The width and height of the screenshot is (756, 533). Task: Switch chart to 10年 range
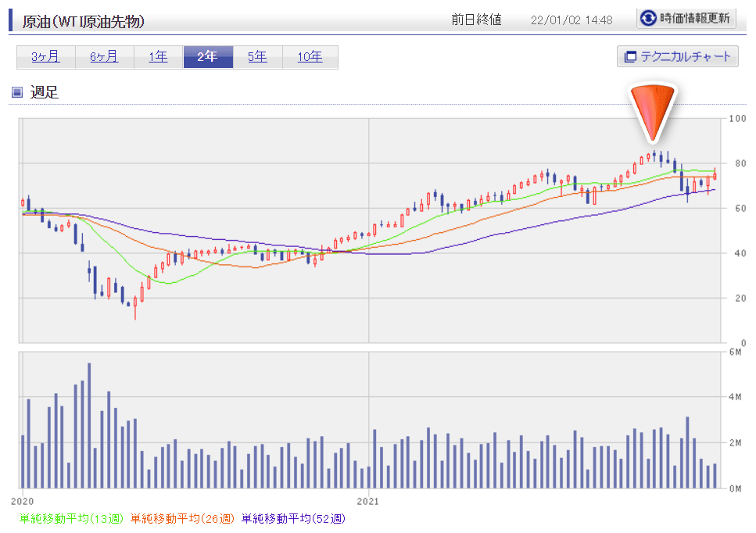pos(310,57)
